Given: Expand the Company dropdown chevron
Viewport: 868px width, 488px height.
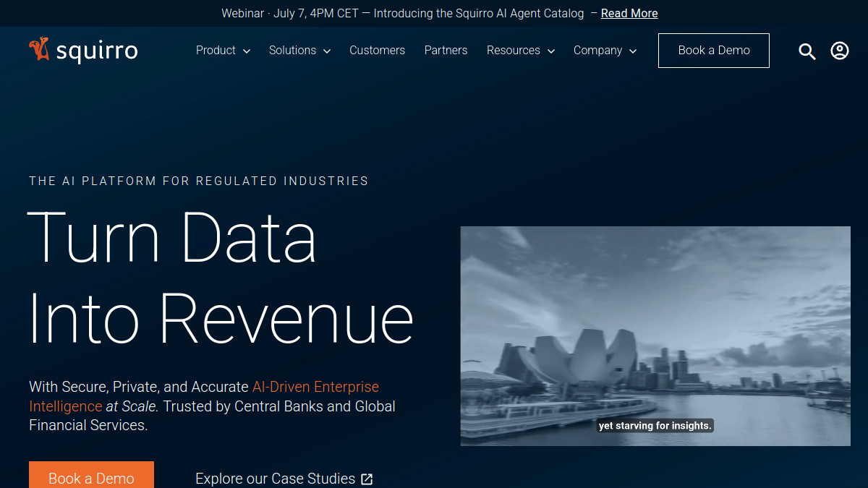Looking at the screenshot, I should [x=633, y=51].
